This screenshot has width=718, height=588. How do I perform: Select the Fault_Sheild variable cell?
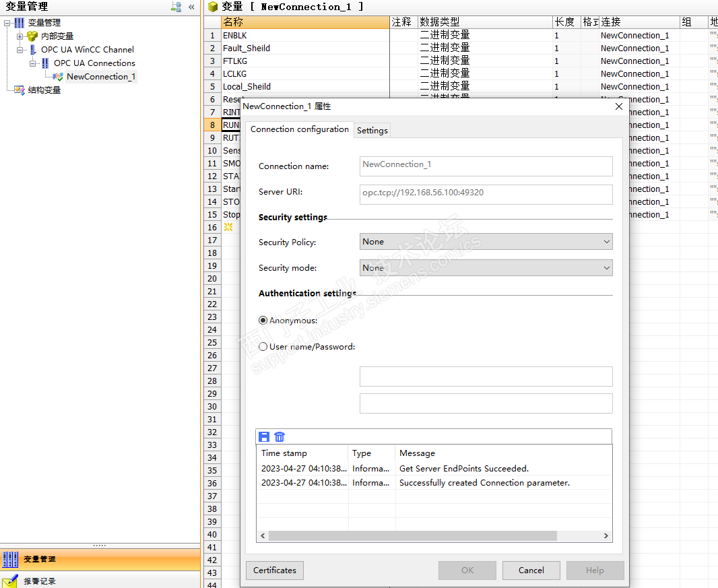tap(305, 48)
